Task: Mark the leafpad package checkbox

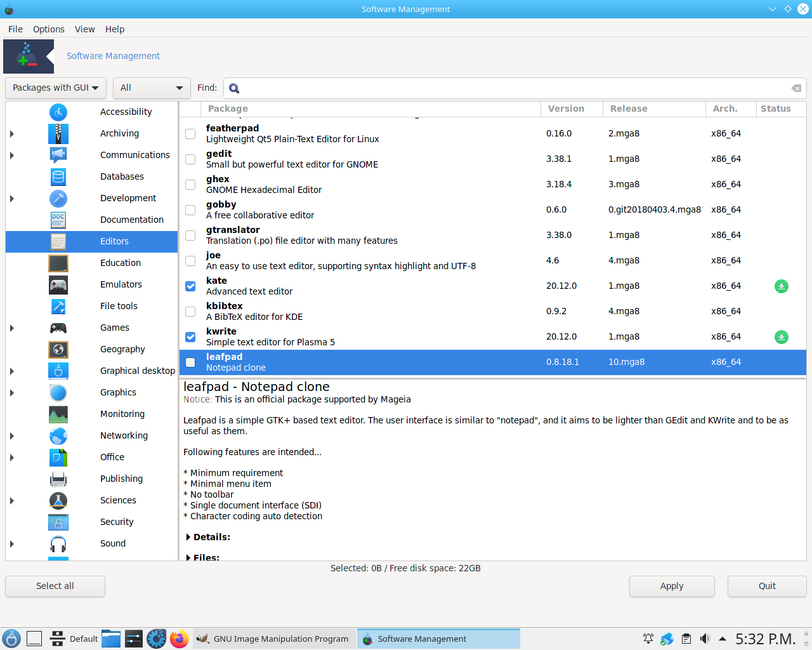Action: pyautogui.click(x=190, y=362)
